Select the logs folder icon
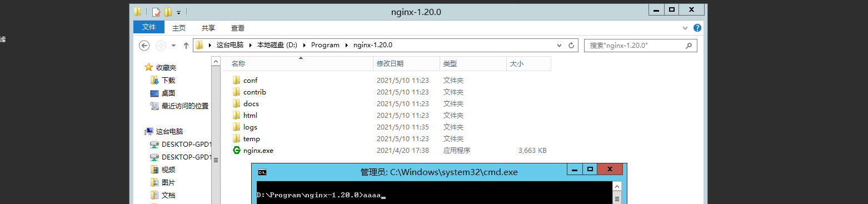Image resolution: width=868 pixels, height=204 pixels. coord(236,127)
